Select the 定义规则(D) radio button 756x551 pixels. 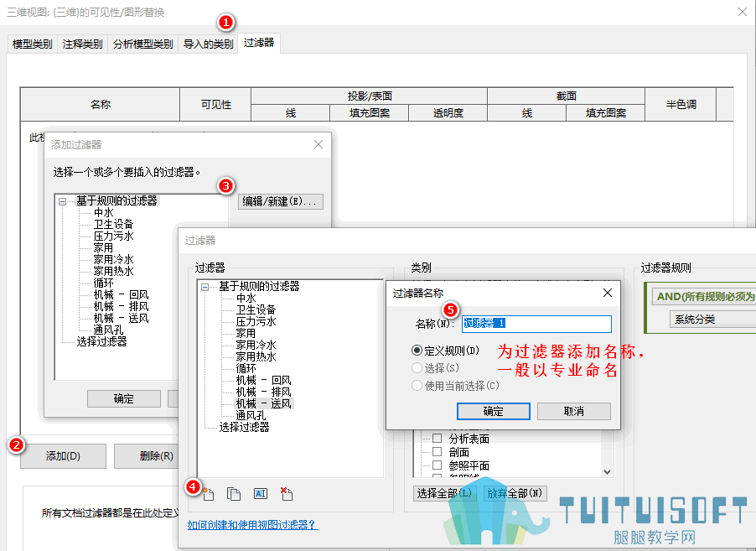(x=417, y=351)
